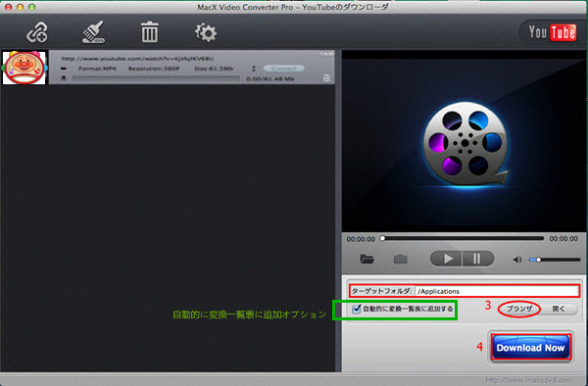This screenshot has height=386, width=588.
Task: Delete the video item with small trash icon
Action: 327,78
